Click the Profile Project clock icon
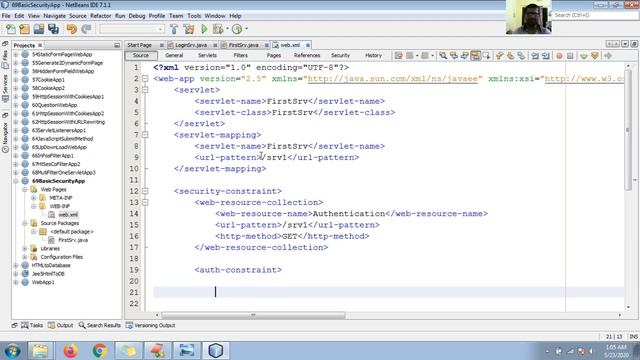640x360 pixels. (237, 29)
